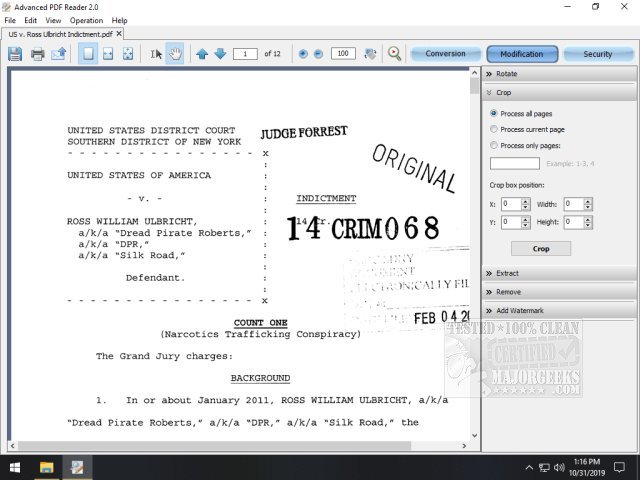
Task: Open the Operation menu
Action: [x=86, y=20]
